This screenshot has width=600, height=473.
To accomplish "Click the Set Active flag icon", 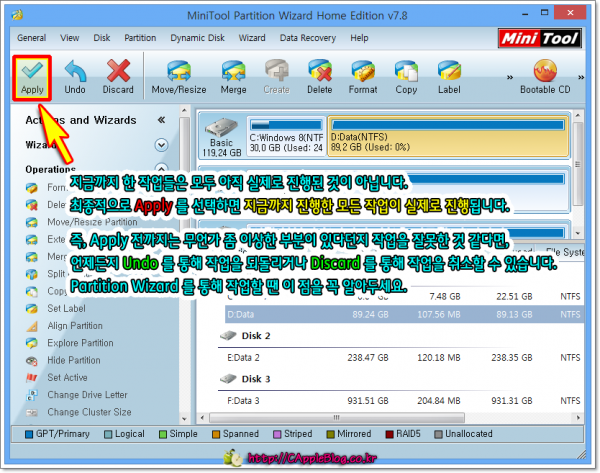I will coord(32,378).
